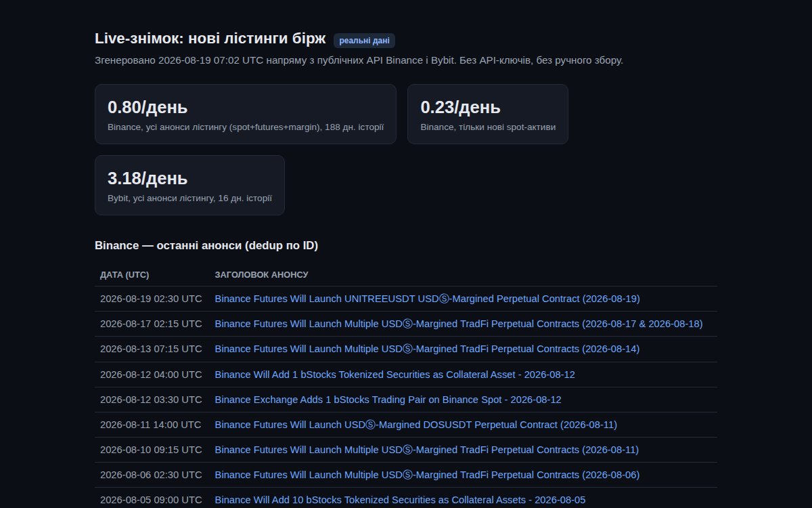Click the 'Binance — останні анонси' section heading

(206, 245)
